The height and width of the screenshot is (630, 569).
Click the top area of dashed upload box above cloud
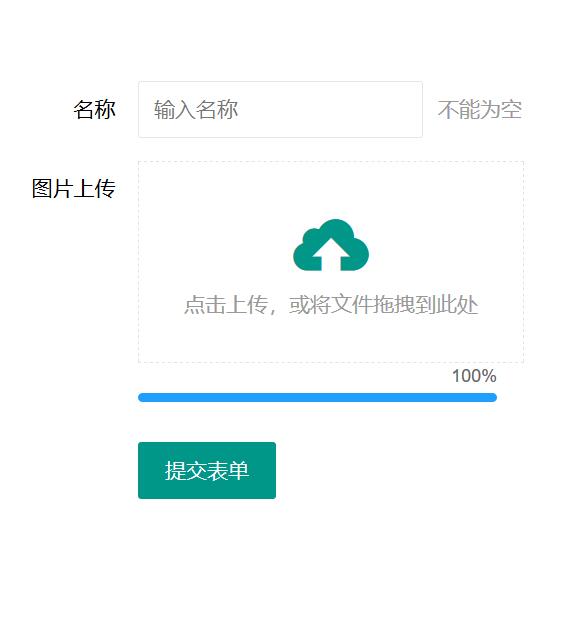331,189
